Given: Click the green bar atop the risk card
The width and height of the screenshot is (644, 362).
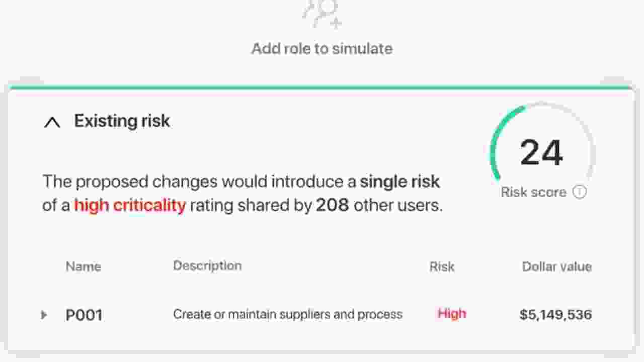Looking at the screenshot, I should pos(322,87).
